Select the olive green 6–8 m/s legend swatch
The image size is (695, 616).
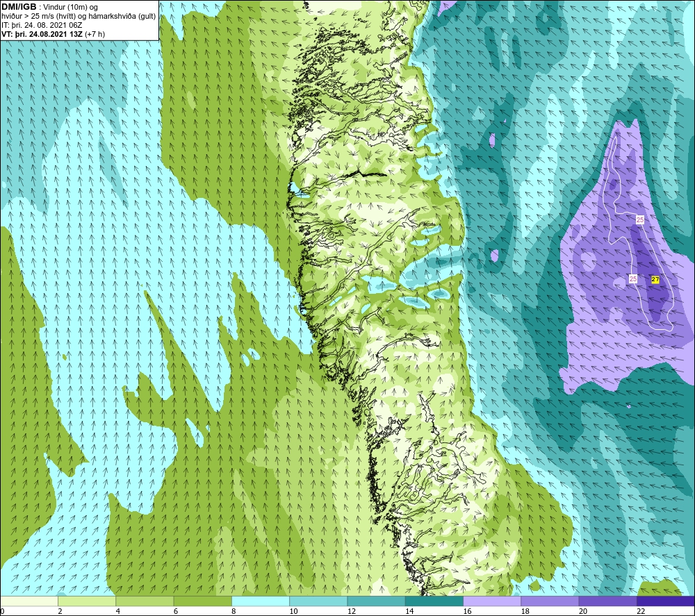[x=202, y=601]
